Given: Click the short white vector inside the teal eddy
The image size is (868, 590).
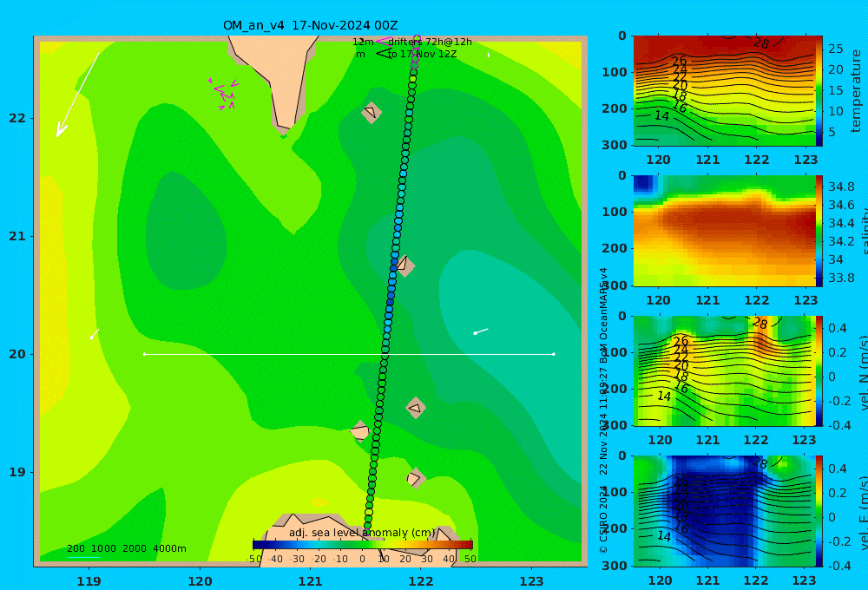Looking at the screenshot, I should pos(481,331).
